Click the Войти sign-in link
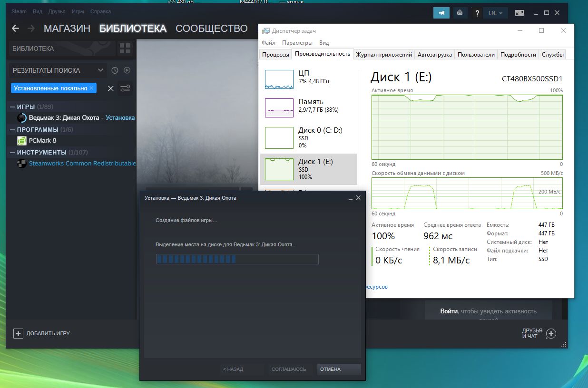 449,311
